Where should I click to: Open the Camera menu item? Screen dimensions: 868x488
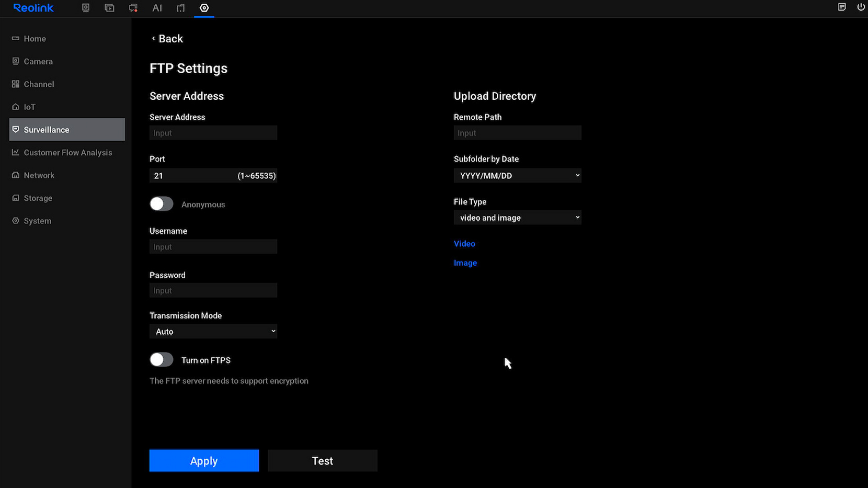[67, 61]
